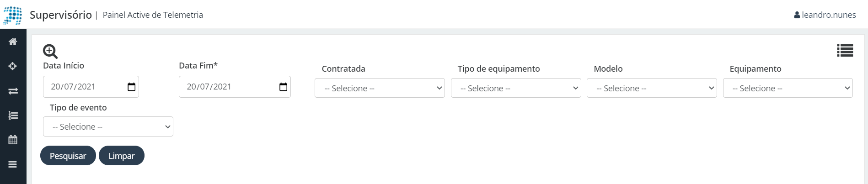Open the Equipamento select box
Image resolution: width=868 pixels, height=184 pixels.
(788, 88)
